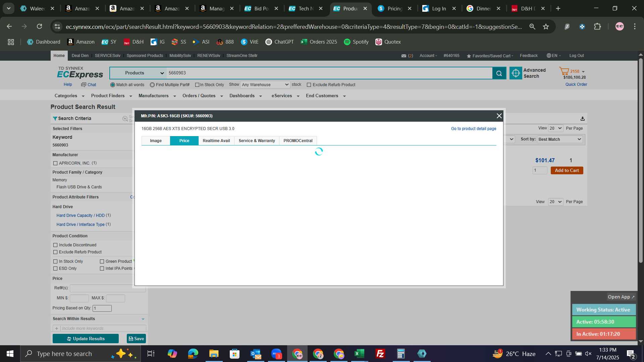Open the Spotify bookmark
This screenshot has height=362, width=644.
click(x=356, y=42)
